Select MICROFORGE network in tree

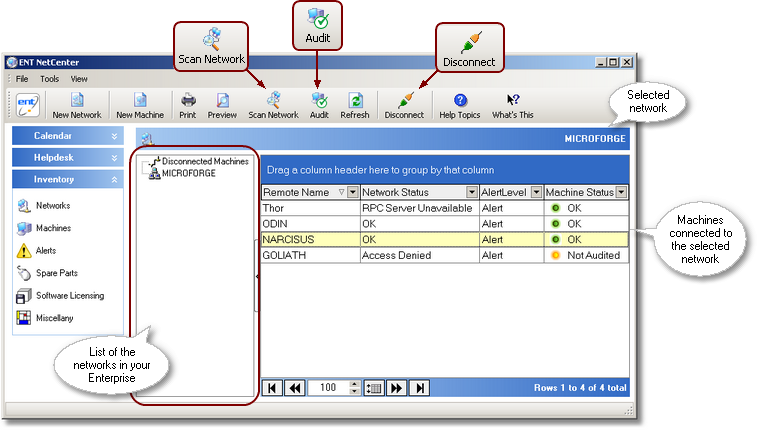pyautogui.click(x=189, y=173)
